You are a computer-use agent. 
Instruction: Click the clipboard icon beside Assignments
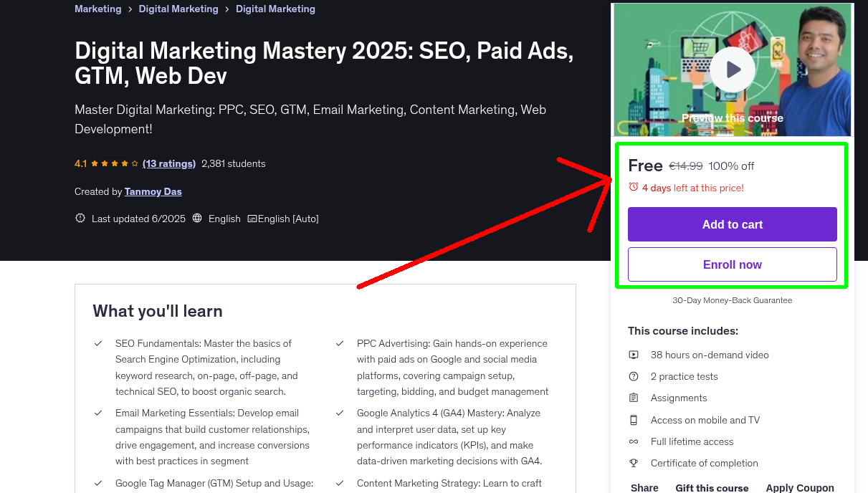[x=634, y=398]
